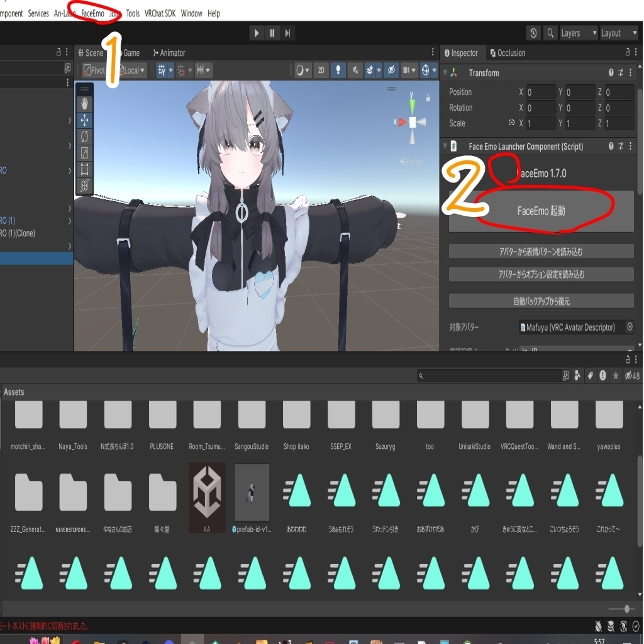Toggle hidden packages visibility showing 48
The image size is (644, 644).
click(x=632, y=375)
